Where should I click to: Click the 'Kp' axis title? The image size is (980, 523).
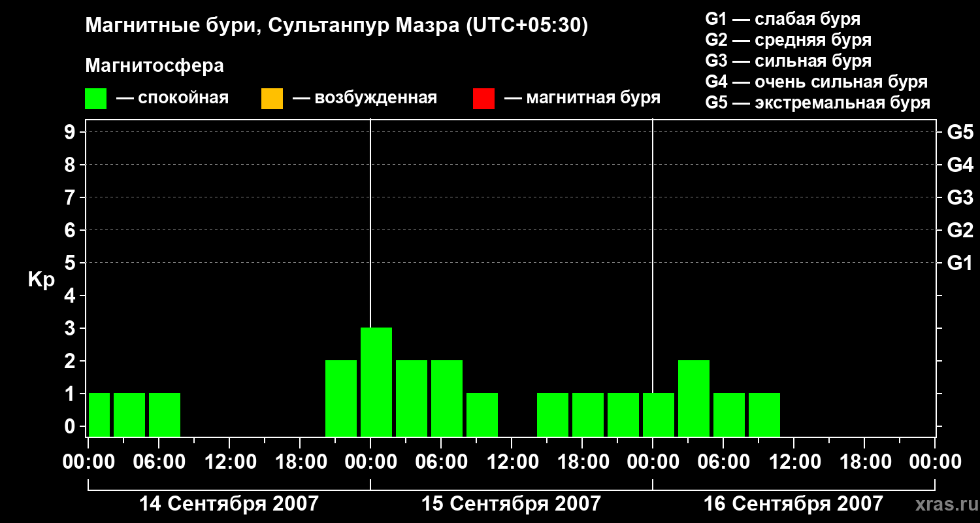click(x=41, y=280)
